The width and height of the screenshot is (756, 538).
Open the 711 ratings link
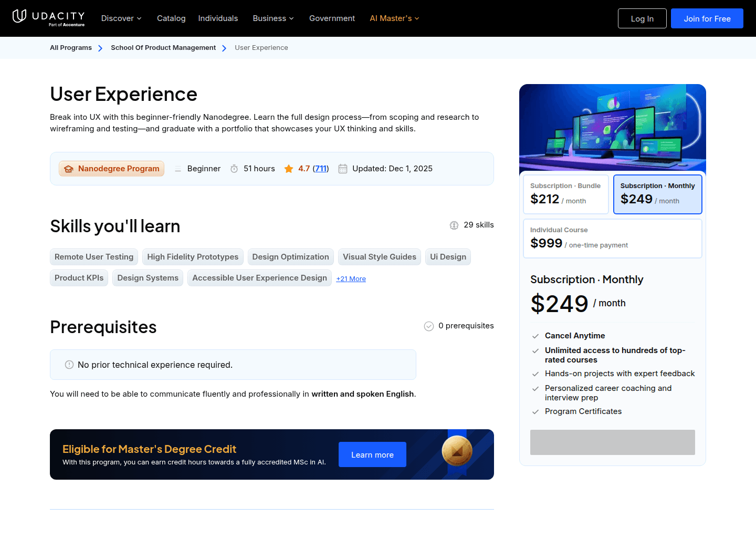pos(320,169)
